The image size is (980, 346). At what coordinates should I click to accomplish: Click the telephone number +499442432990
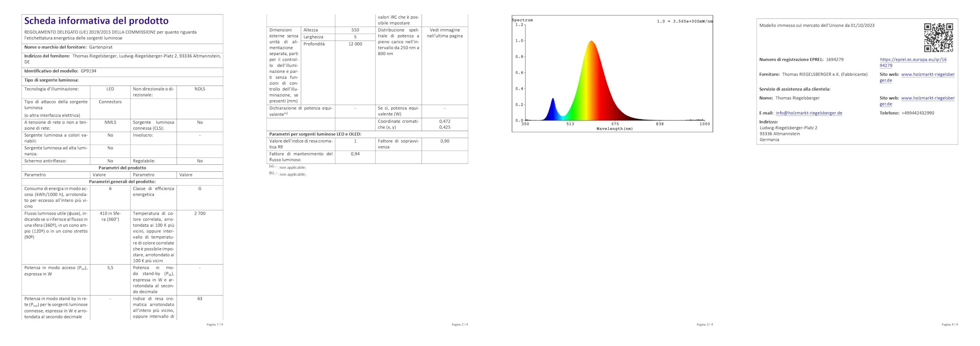[x=918, y=113]
